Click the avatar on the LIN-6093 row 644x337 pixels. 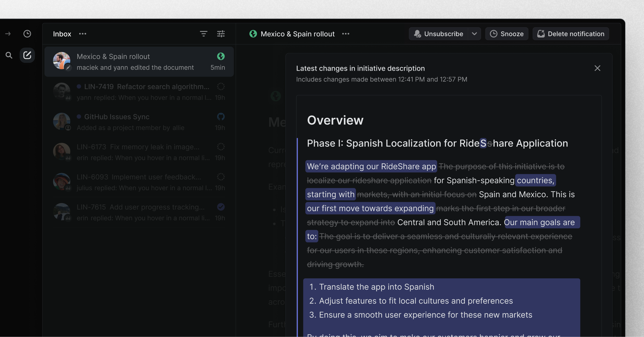pyautogui.click(x=61, y=182)
